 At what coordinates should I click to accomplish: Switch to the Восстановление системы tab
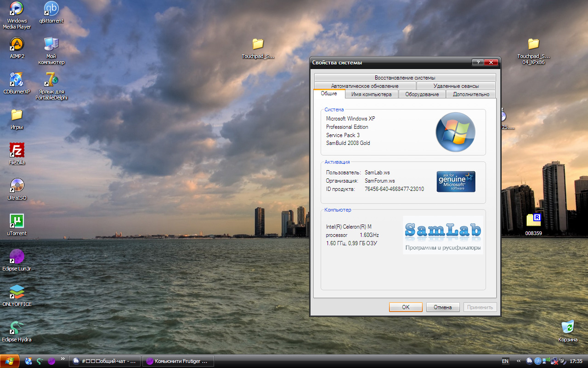[405, 78]
